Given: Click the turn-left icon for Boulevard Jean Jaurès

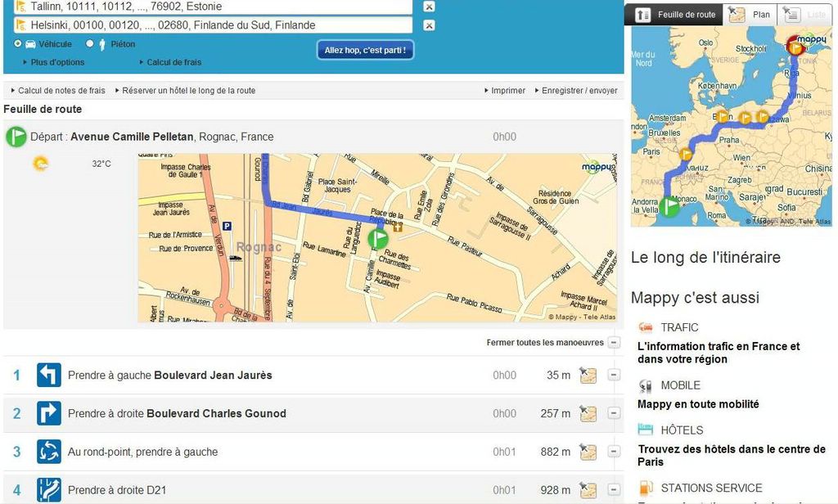Looking at the screenshot, I should (48, 376).
